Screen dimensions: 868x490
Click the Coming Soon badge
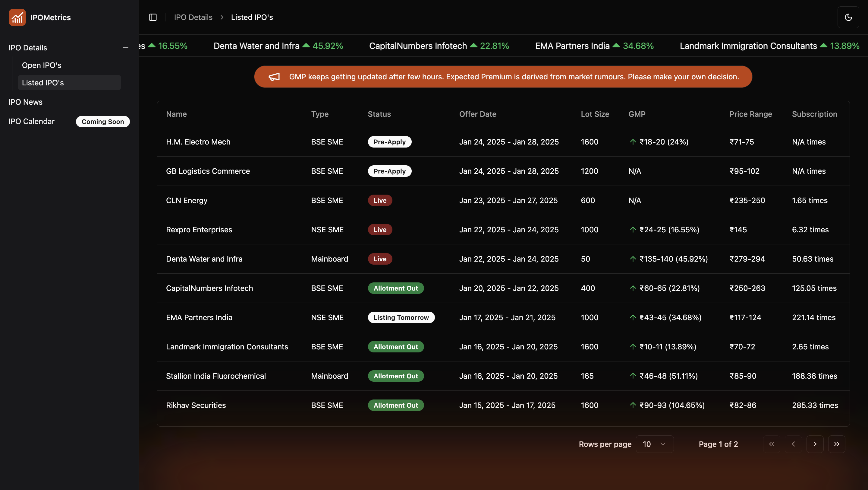pos(103,121)
